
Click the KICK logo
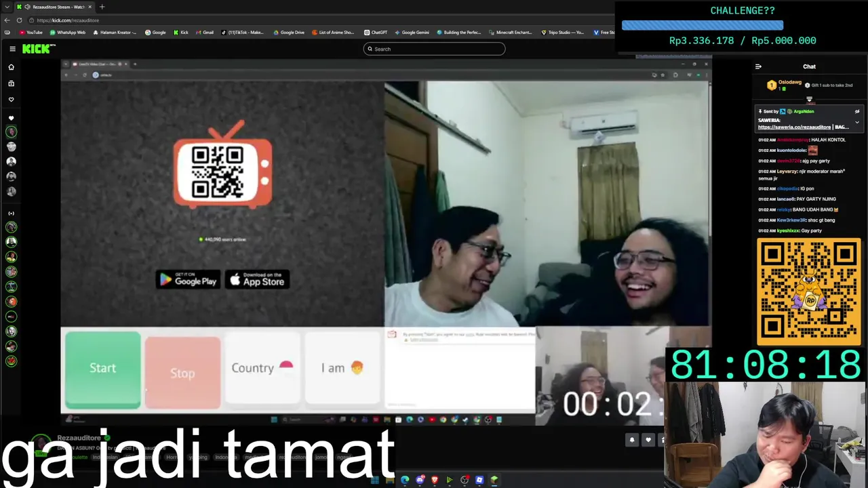[x=38, y=49]
